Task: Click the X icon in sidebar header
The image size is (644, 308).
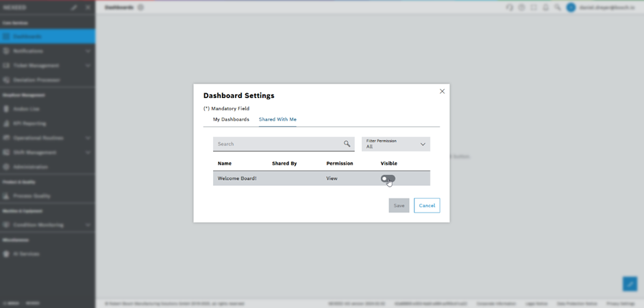Action: coord(88,8)
